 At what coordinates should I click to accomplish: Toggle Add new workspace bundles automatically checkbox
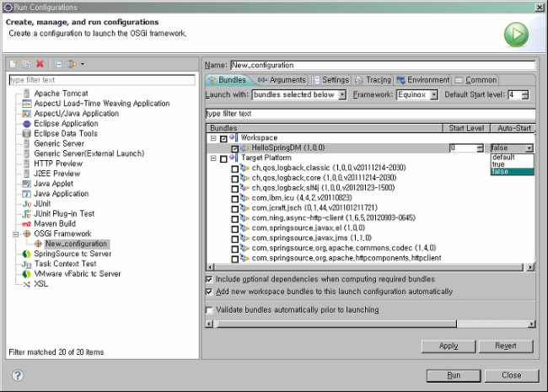(209, 292)
